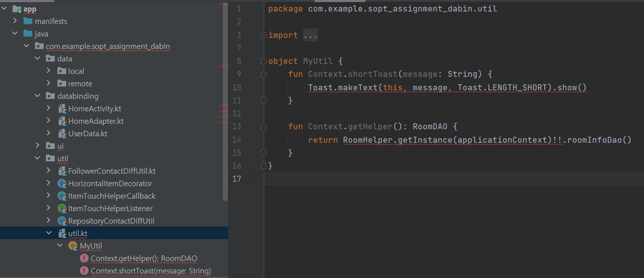Click the HomeActivity.kt Kotlin file icon
644x278 pixels.
pos(62,108)
